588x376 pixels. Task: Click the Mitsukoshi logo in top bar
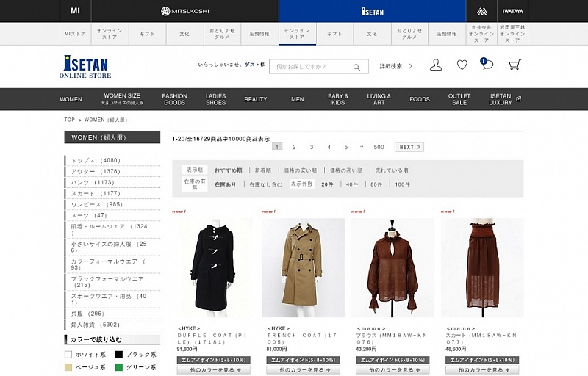pos(185,11)
